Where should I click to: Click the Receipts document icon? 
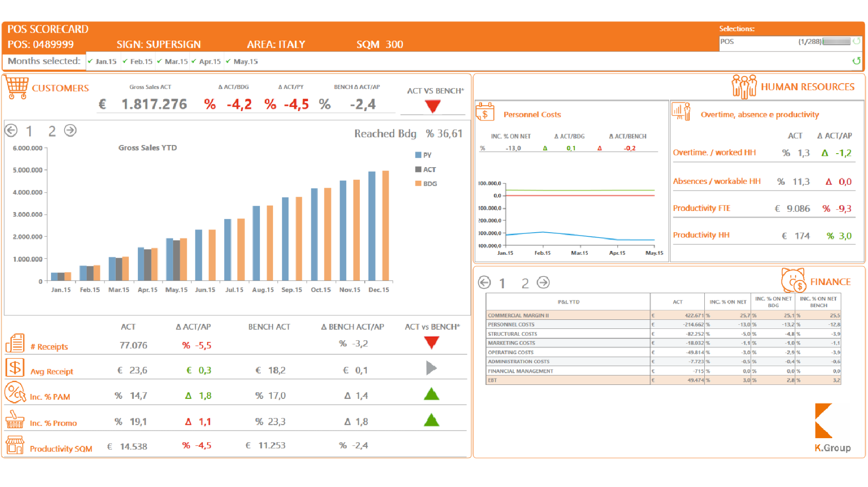click(x=15, y=343)
